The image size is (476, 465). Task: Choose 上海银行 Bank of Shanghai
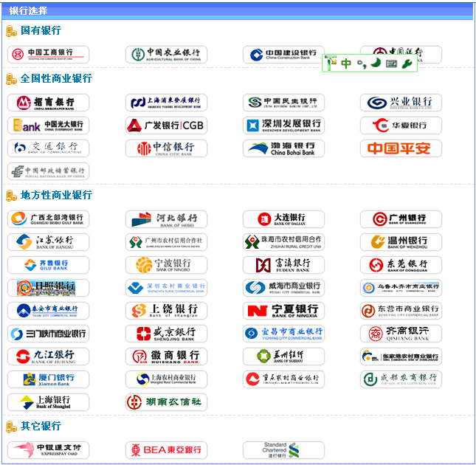coord(48,402)
